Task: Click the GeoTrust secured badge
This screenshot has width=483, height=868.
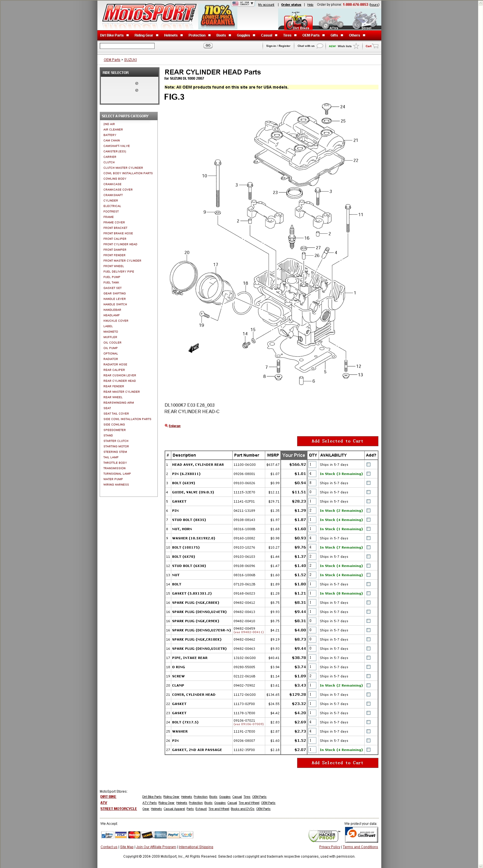Action: [361, 835]
